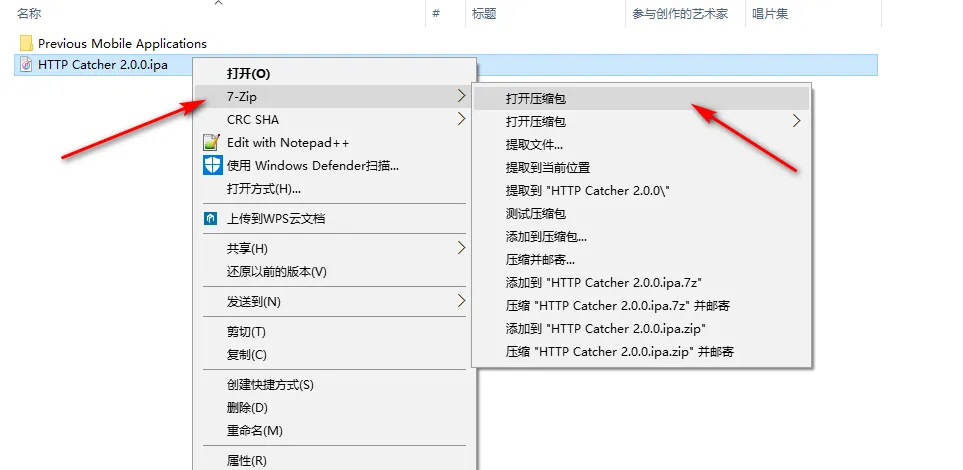Choose 添加到压缩包...
The width and height of the screenshot is (963, 470).
(x=642, y=237)
